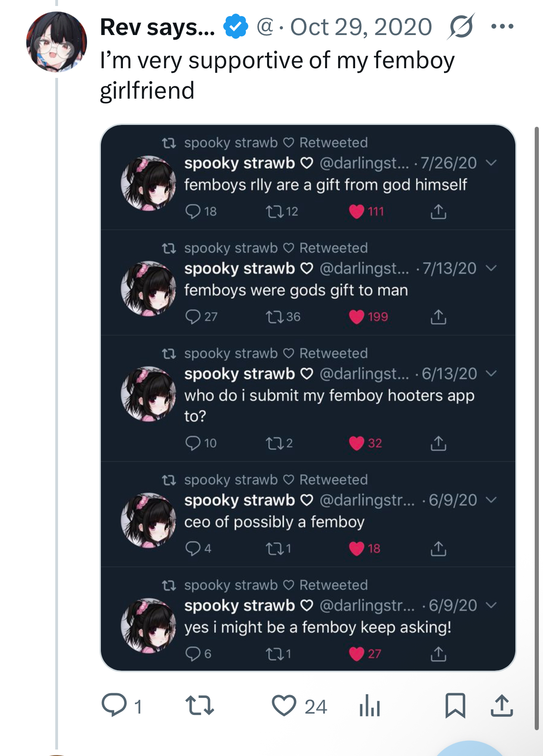Retweet icon showing 36 retweets
This screenshot has height=756, width=543.
coord(274,317)
